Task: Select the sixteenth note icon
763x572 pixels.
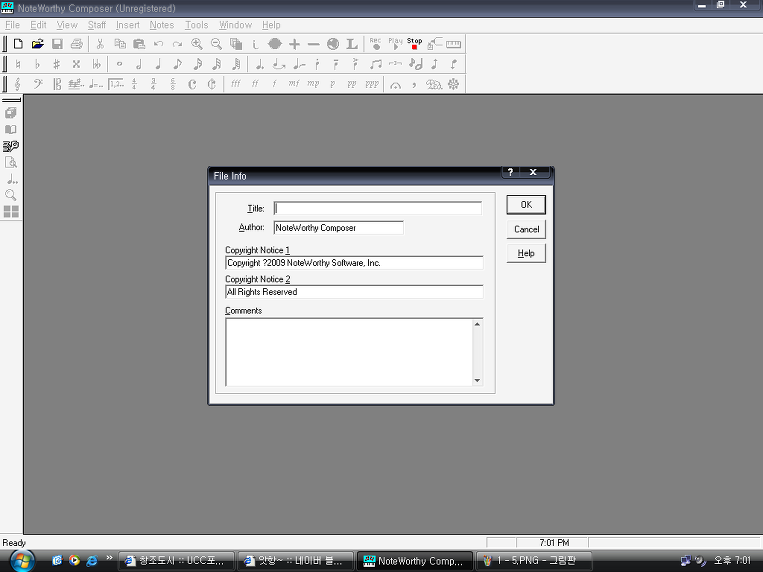Action: pyautogui.click(x=197, y=64)
